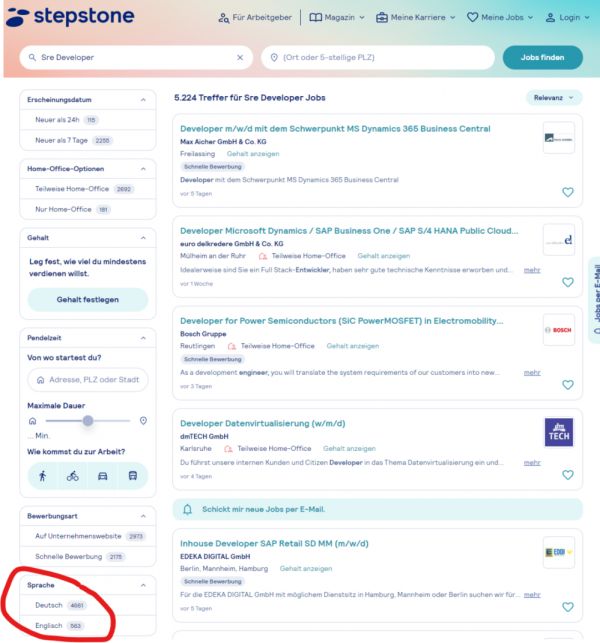Select walking as commute mode

pos(43,476)
